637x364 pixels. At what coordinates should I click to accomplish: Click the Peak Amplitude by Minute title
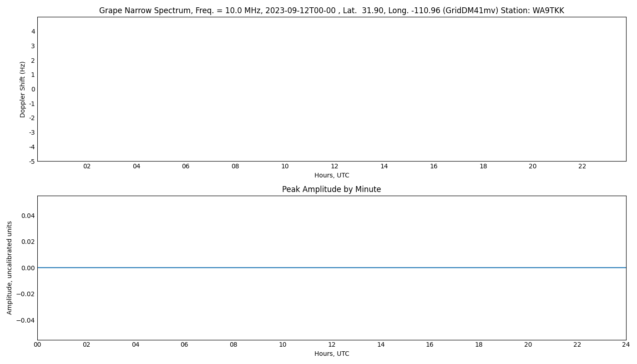(331, 189)
